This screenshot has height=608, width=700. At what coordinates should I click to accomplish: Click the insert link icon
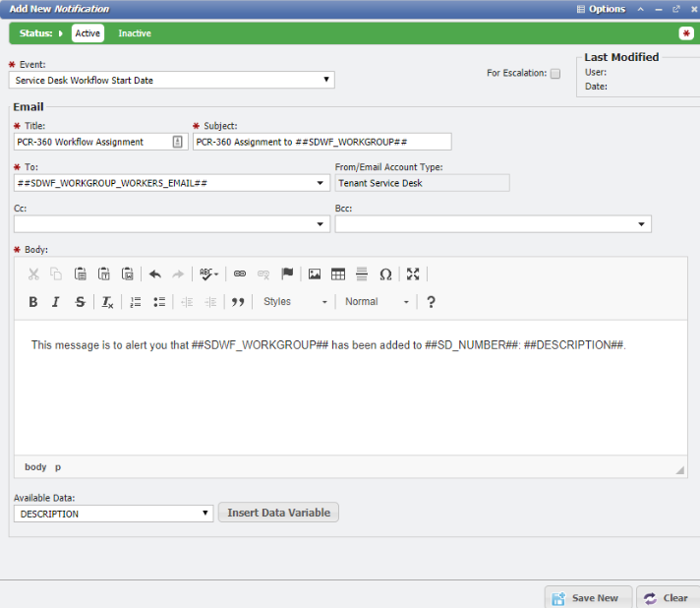(x=240, y=274)
